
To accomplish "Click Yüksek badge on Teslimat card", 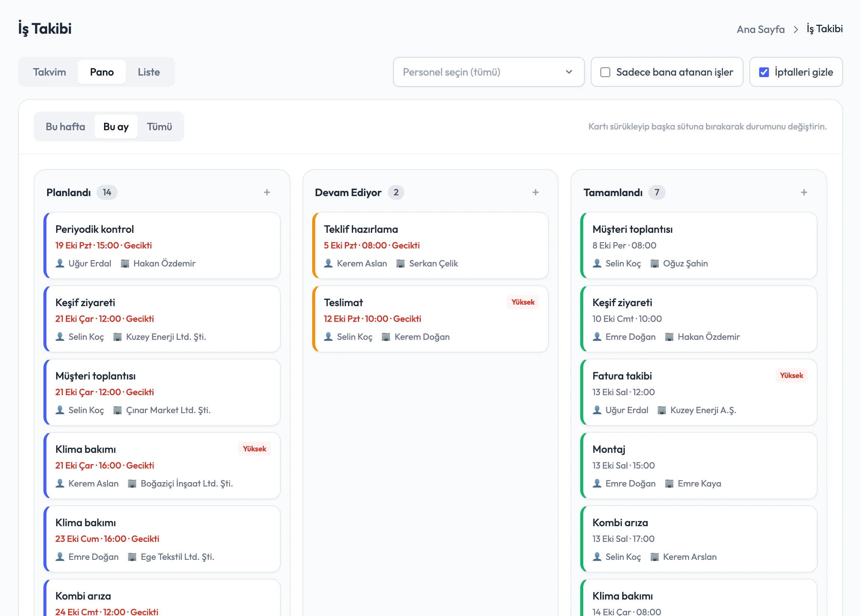I will (523, 302).
